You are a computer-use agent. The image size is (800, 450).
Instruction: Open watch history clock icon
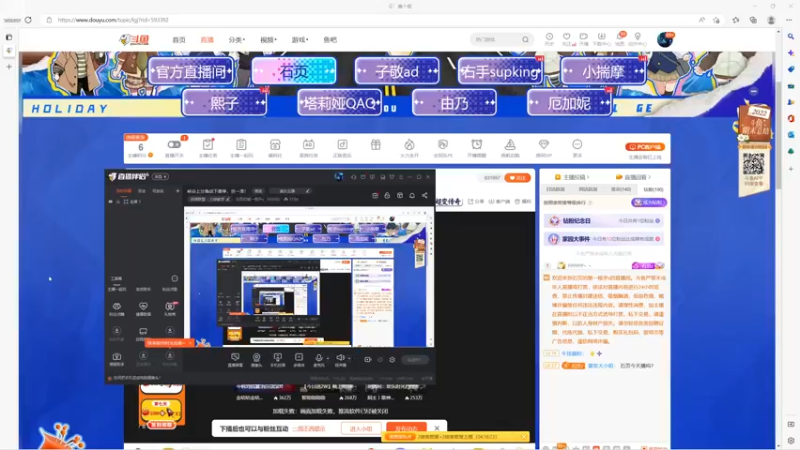coord(549,37)
